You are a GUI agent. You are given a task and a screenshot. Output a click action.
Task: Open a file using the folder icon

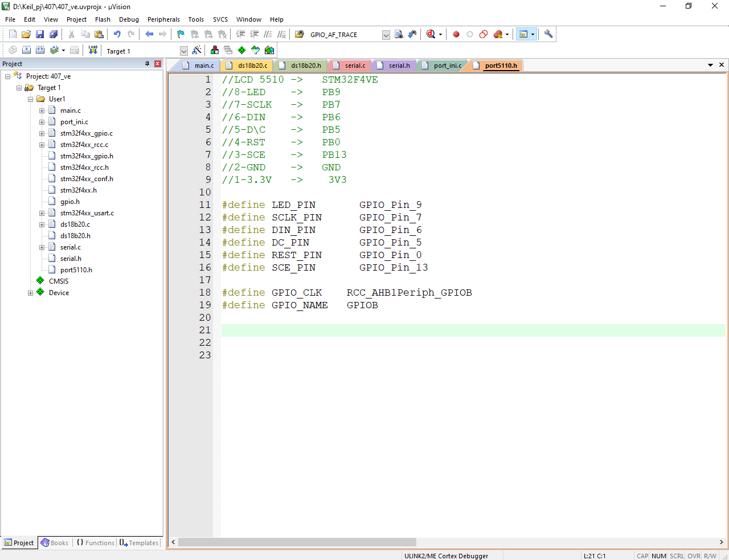pos(26,34)
